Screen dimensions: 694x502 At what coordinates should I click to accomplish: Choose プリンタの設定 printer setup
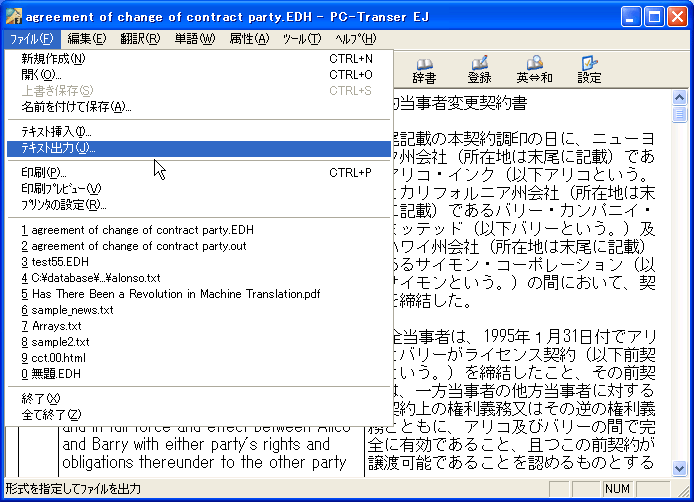tap(64, 205)
